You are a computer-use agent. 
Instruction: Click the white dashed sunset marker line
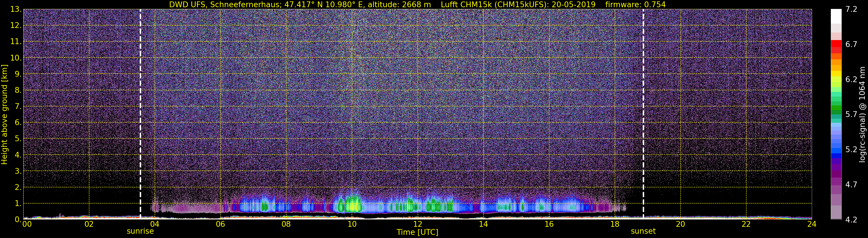pyautogui.click(x=643, y=114)
